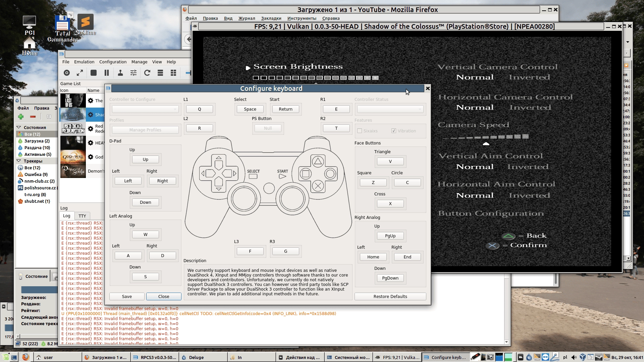Open the Total Commander desktop icon
The width and height of the screenshot is (644, 362).
(62, 28)
